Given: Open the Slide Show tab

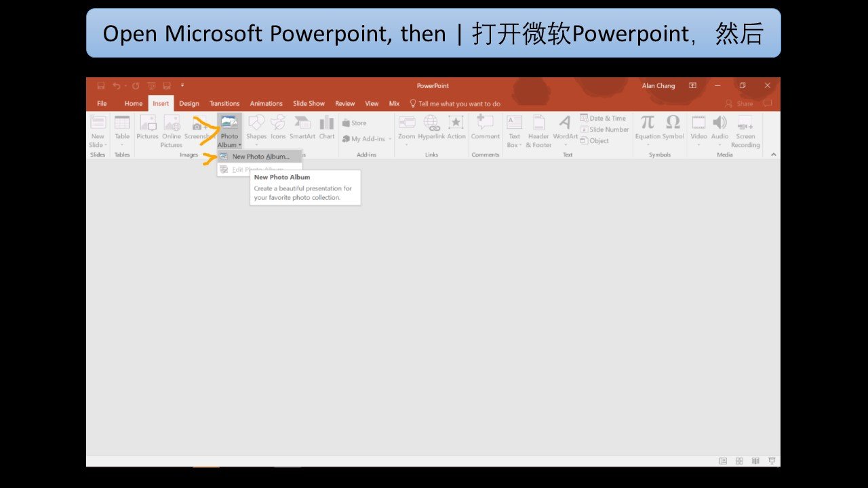Looking at the screenshot, I should (309, 104).
